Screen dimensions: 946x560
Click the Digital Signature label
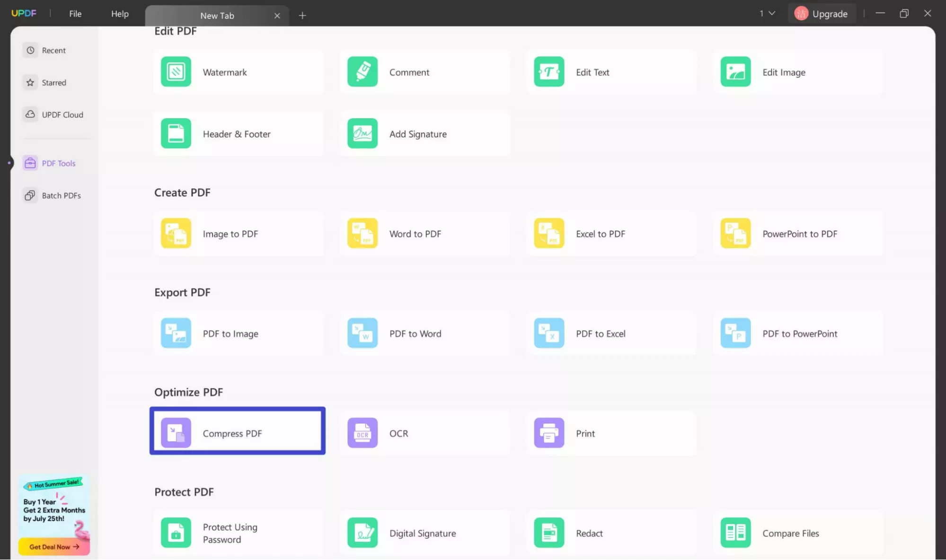pos(423,533)
